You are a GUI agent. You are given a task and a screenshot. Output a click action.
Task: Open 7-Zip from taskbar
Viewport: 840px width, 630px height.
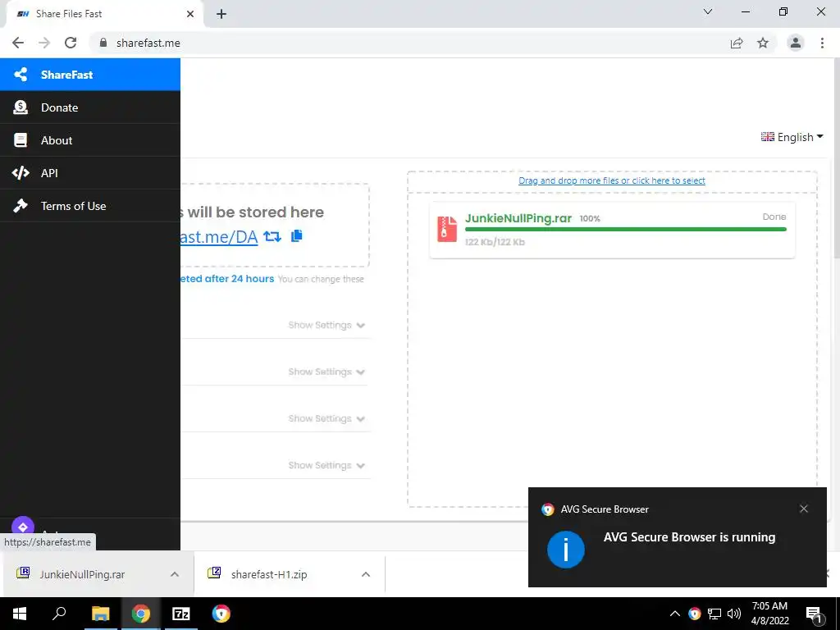(181, 614)
